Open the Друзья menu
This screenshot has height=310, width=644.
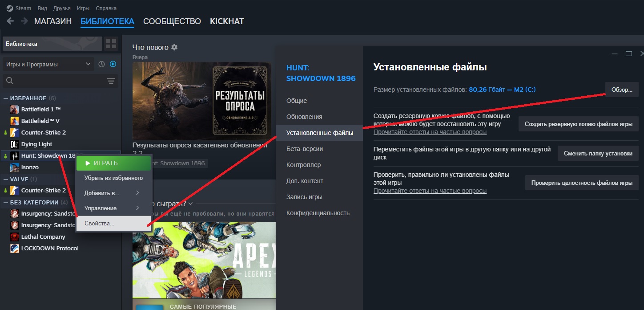[x=62, y=8]
